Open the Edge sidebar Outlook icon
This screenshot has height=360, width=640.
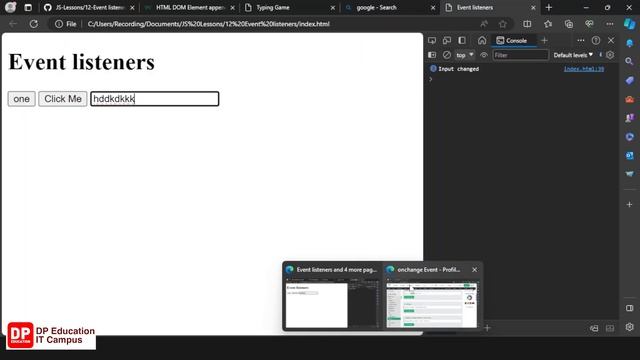629,155
